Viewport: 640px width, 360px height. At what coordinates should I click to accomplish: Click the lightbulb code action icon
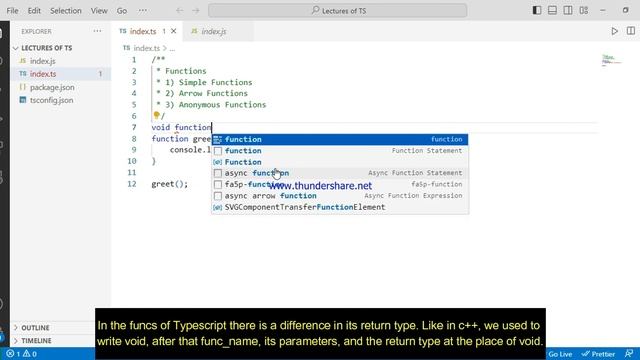tap(156, 116)
